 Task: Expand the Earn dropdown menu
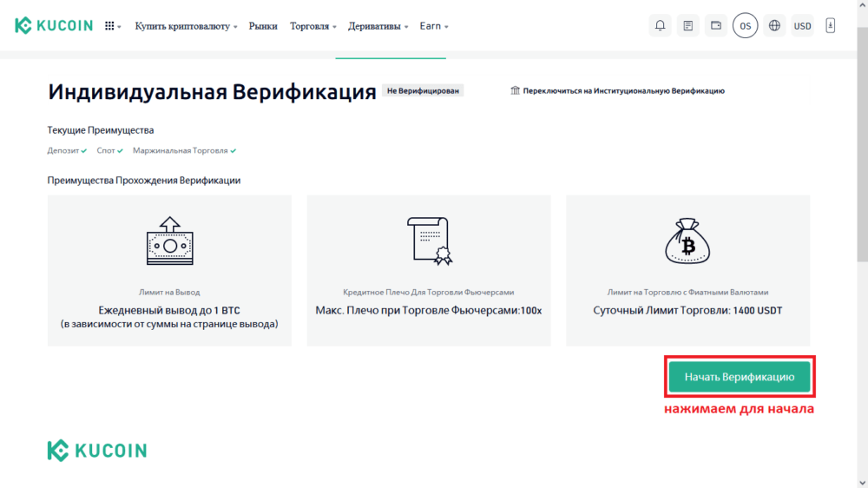pyautogui.click(x=434, y=26)
